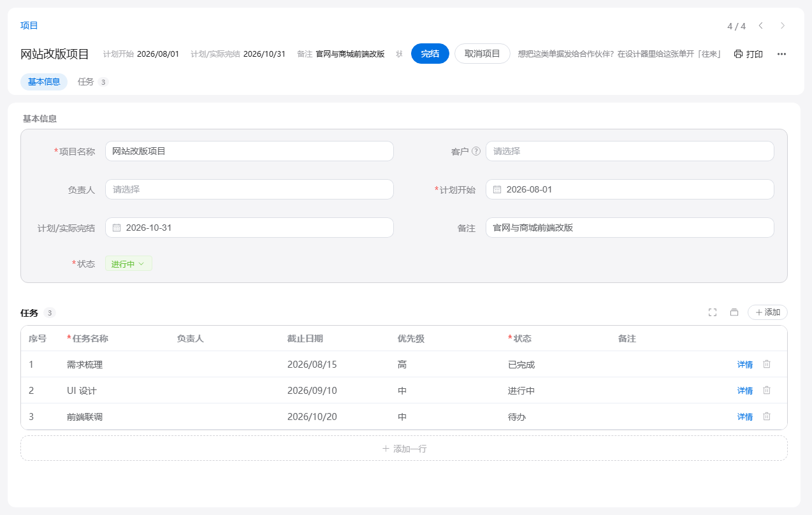
Task: Open the 客户 select dropdown
Action: 630,151
